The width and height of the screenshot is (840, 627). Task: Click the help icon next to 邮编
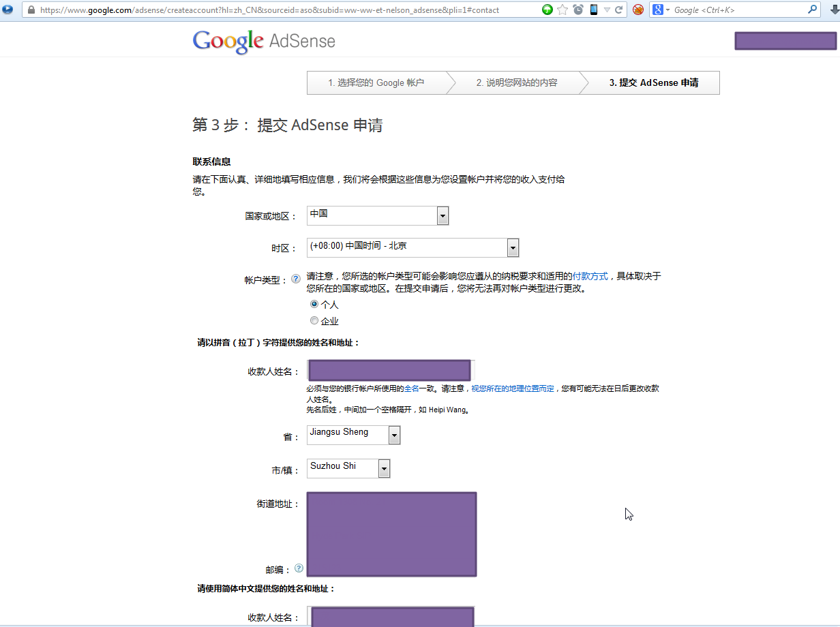click(x=299, y=568)
